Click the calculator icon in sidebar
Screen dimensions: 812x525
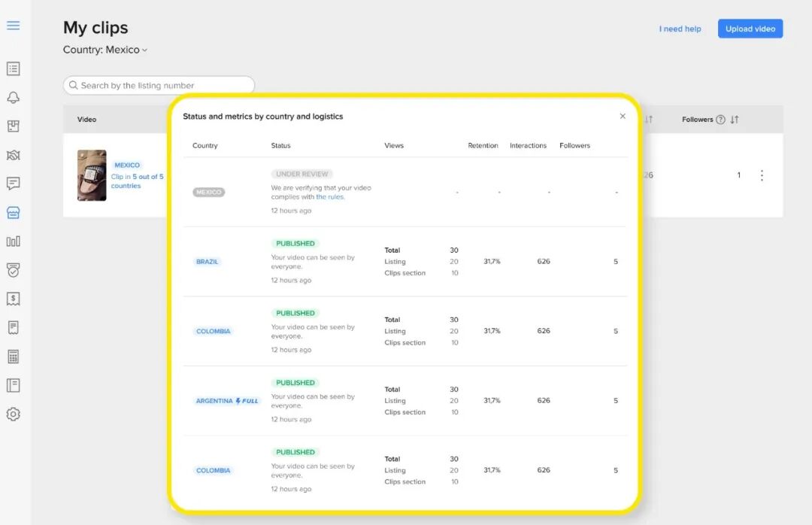click(13, 357)
